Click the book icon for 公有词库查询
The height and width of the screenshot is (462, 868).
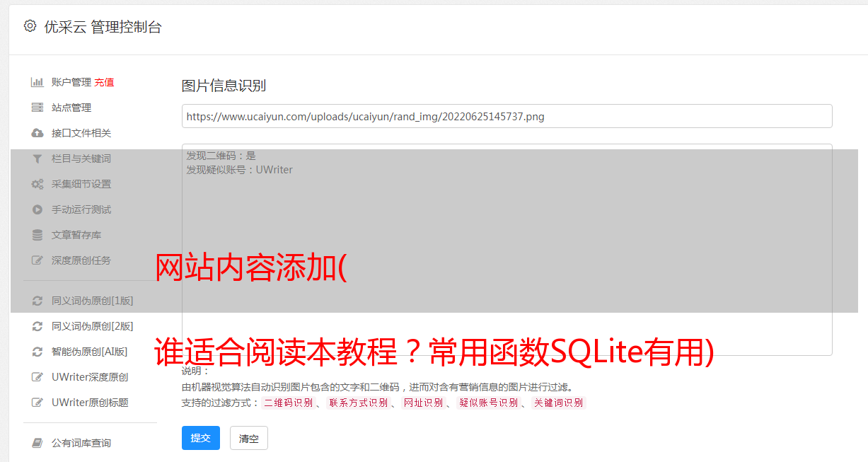point(37,443)
